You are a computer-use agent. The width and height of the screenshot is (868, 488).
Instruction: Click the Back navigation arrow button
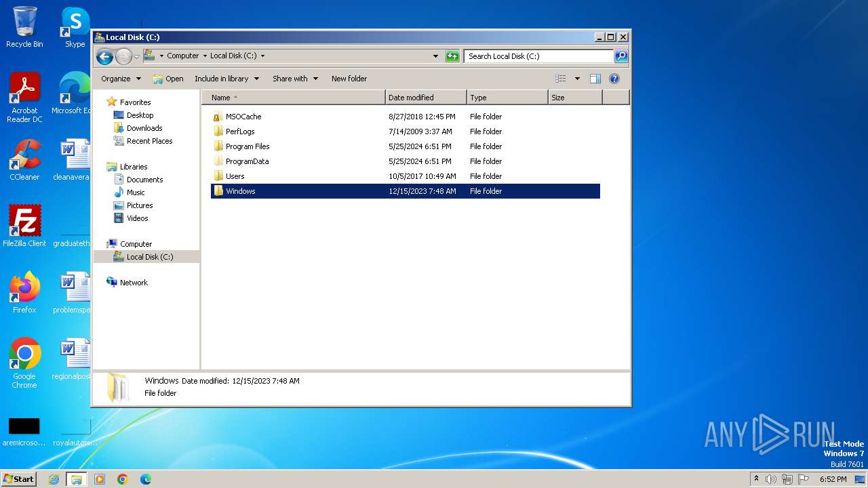tap(104, 56)
